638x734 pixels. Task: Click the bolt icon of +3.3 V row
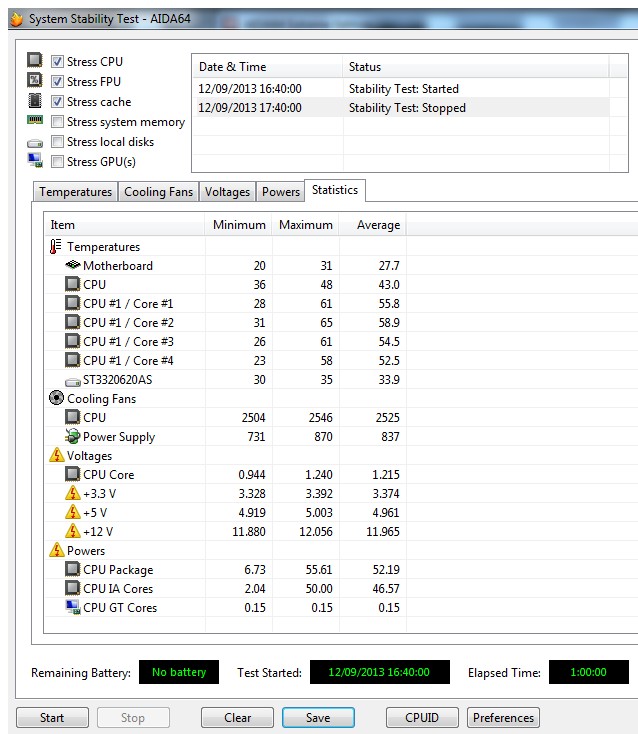(73, 493)
